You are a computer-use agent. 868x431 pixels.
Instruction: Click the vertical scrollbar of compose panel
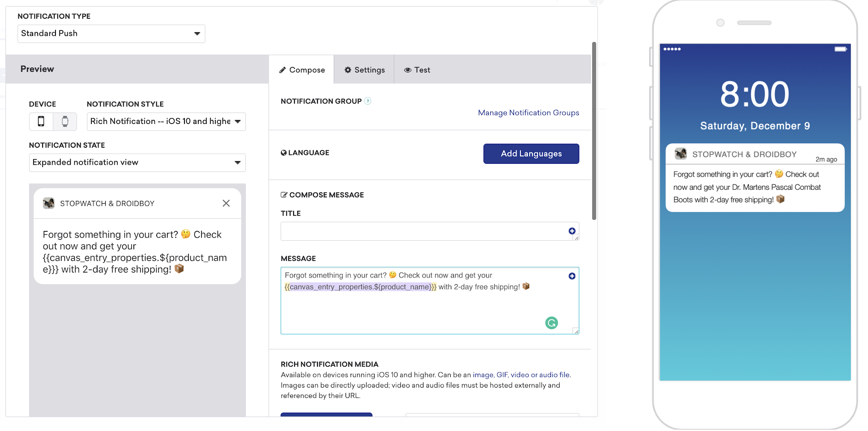594,131
